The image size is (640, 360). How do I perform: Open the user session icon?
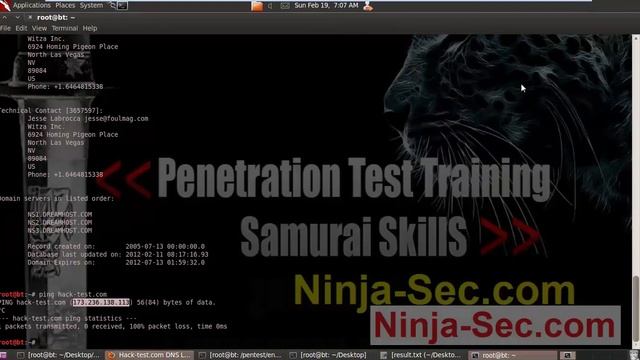tap(368, 6)
